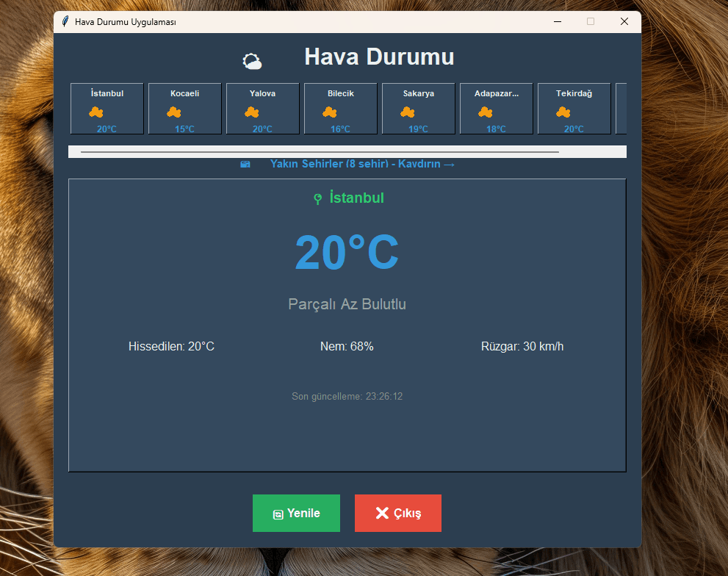
Task: Select the Kocaeli city name label
Action: pos(185,93)
